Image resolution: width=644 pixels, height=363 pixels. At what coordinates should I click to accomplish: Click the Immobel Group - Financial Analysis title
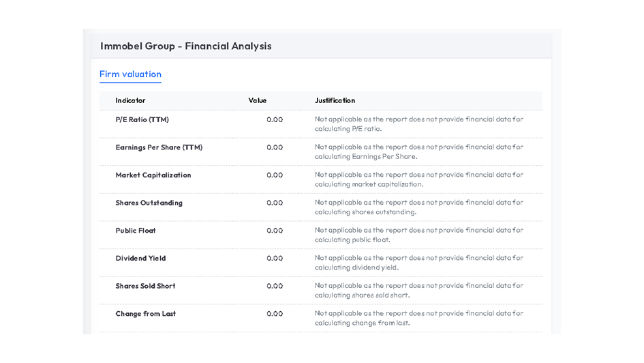point(185,46)
